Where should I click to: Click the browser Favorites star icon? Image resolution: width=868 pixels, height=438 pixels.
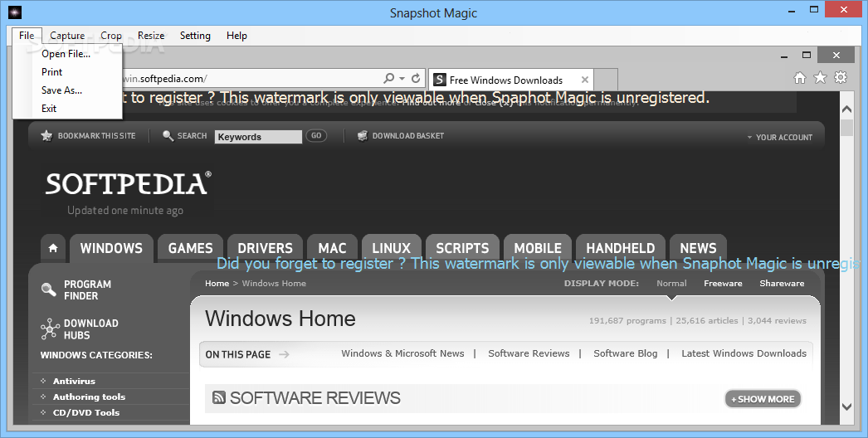(820, 78)
